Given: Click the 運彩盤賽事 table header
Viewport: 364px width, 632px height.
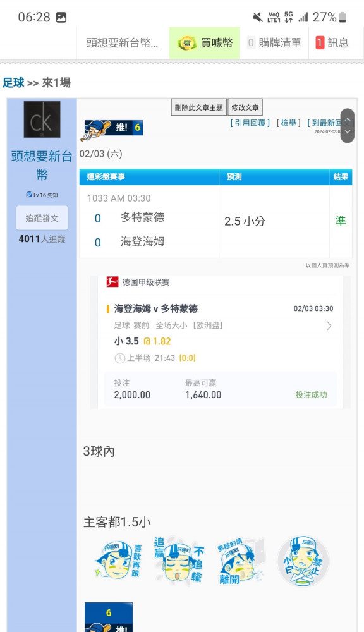Looking at the screenshot, I should click(x=149, y=177).
